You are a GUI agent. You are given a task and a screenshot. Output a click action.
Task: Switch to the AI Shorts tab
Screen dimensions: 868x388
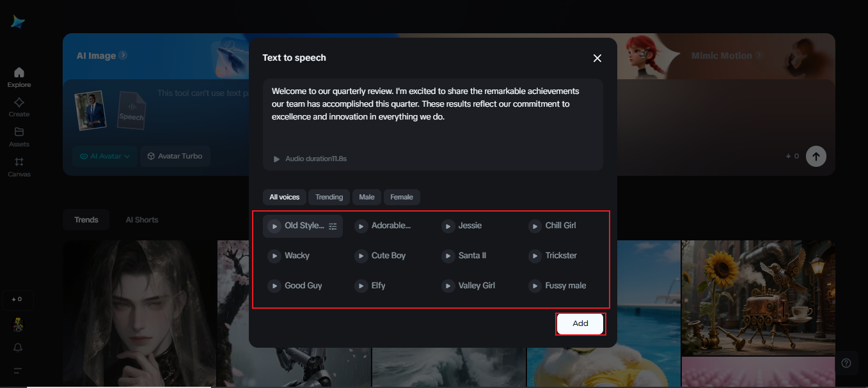(142, 220)
